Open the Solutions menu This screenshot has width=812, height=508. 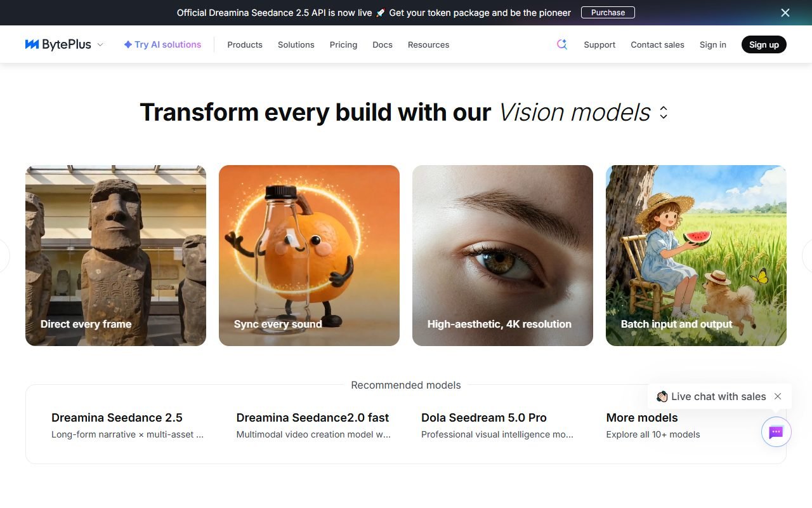[296, 44]
